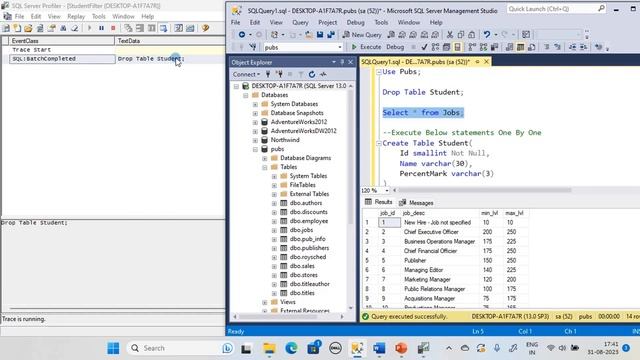Expand the dbo.jobs table node
The height and width of the screenshot is (360, 640).
274,230
